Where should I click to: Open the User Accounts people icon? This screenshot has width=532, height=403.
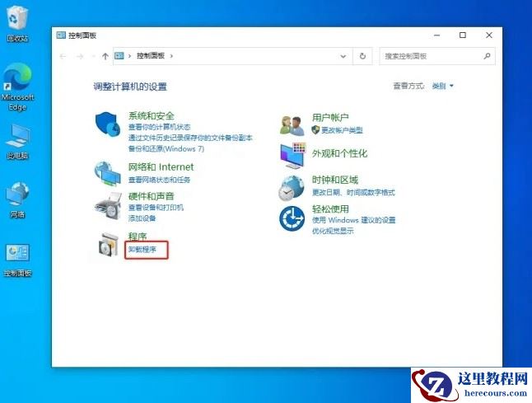coord(292,125)
